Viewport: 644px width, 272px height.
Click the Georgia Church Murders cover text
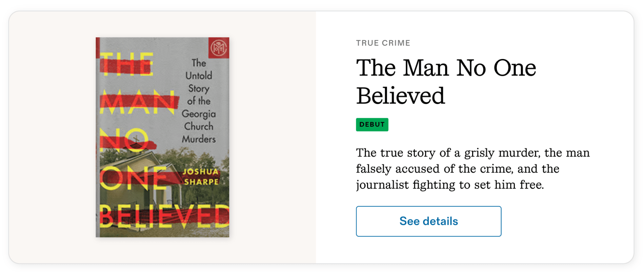pyautogui.click(x=199, y=126)
